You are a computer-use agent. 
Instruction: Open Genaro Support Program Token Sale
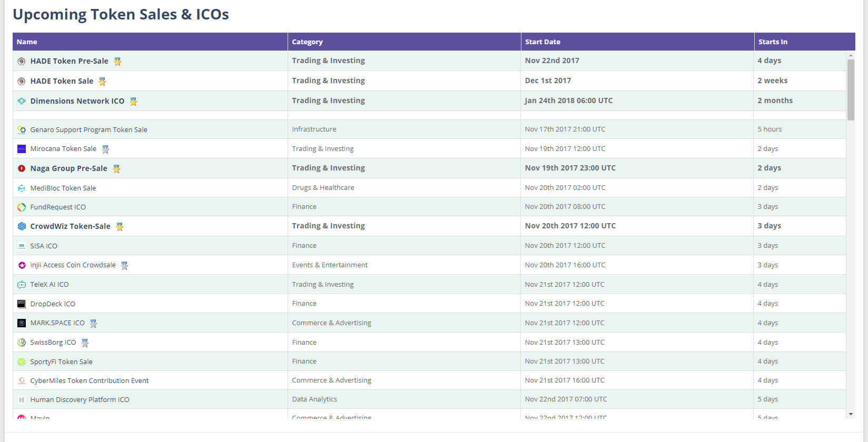pyautogui.click(x=89, y=130)
